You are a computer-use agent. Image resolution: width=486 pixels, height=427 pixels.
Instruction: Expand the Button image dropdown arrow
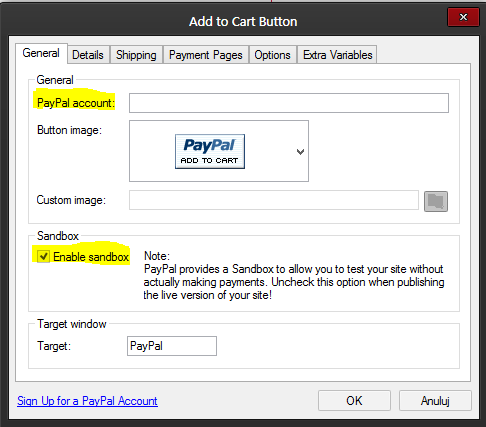pyautogui.click(x=300, y=152)
